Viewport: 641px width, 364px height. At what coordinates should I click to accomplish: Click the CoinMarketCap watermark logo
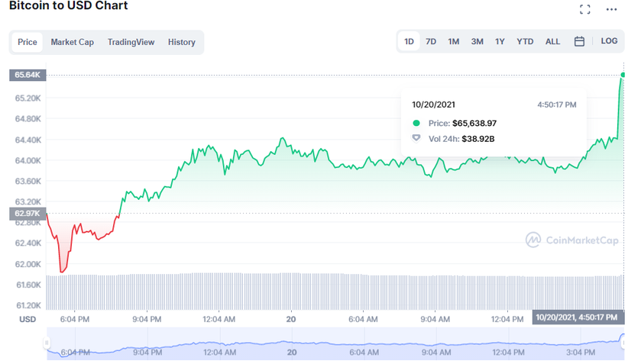coord(571,240)
